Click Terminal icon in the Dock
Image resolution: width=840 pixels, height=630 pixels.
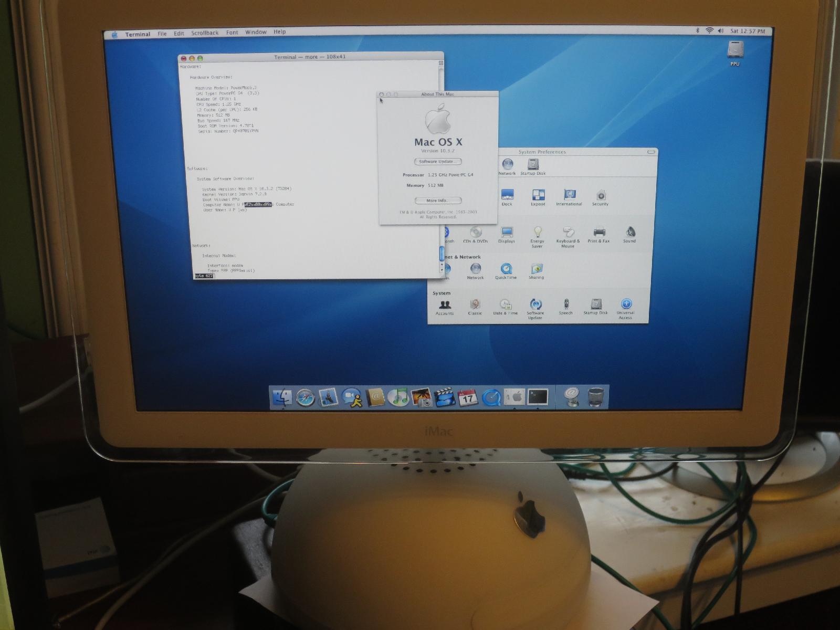[538, 397]
